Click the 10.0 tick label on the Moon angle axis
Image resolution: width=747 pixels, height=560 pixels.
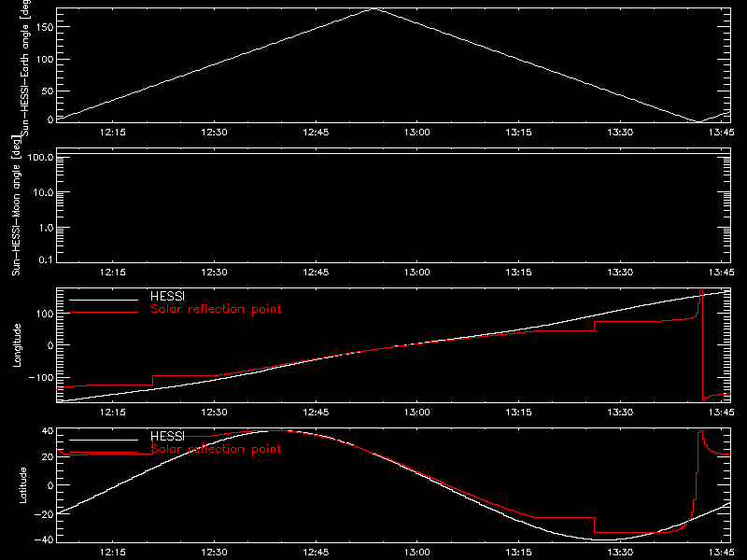click(x=43, y=192)
